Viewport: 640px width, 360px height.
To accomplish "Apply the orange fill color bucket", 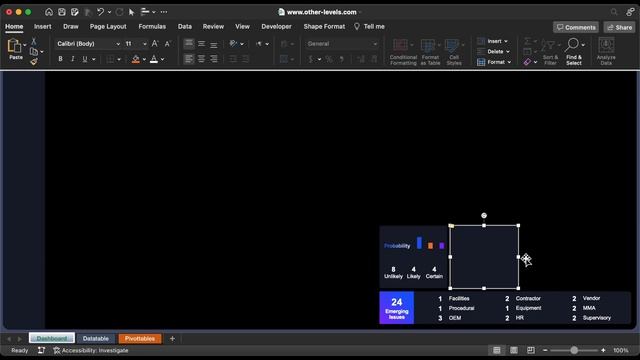I will pos(136,59).
